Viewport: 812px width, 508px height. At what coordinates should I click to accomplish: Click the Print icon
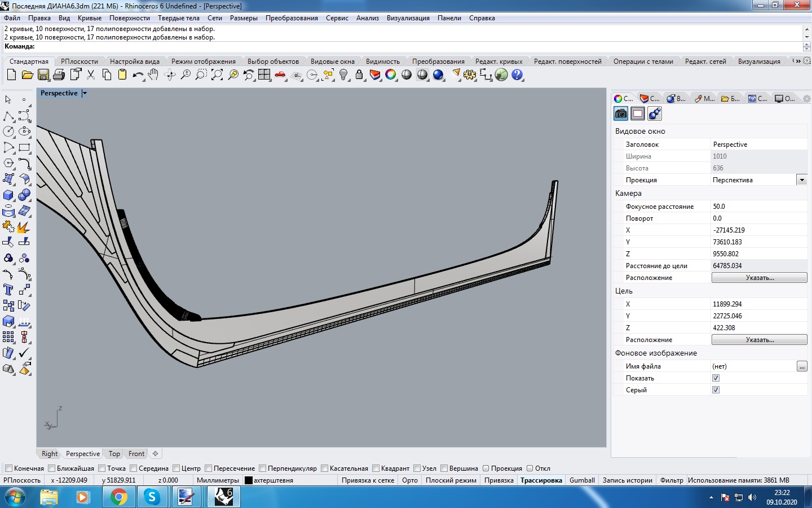pyautogui.click(x=59, y=75)
